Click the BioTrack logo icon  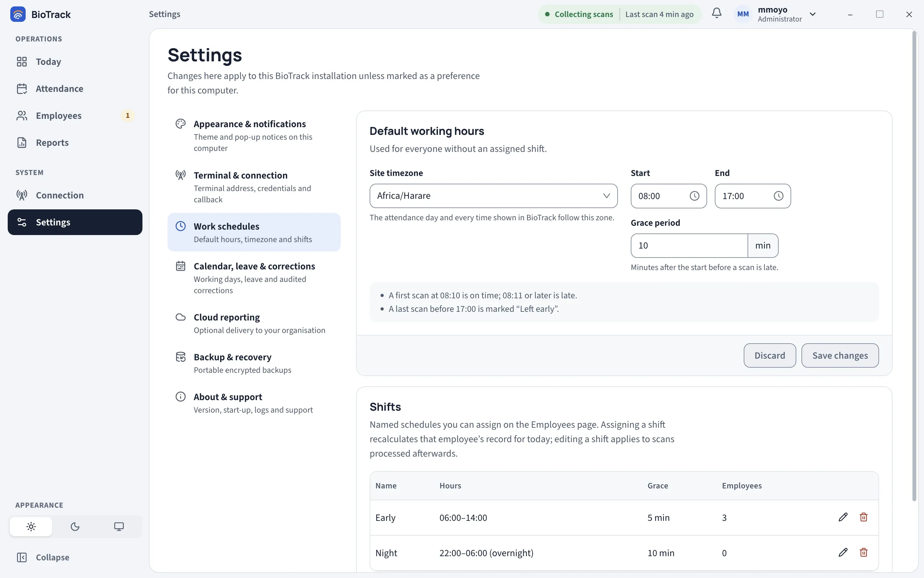click(18, 14)
